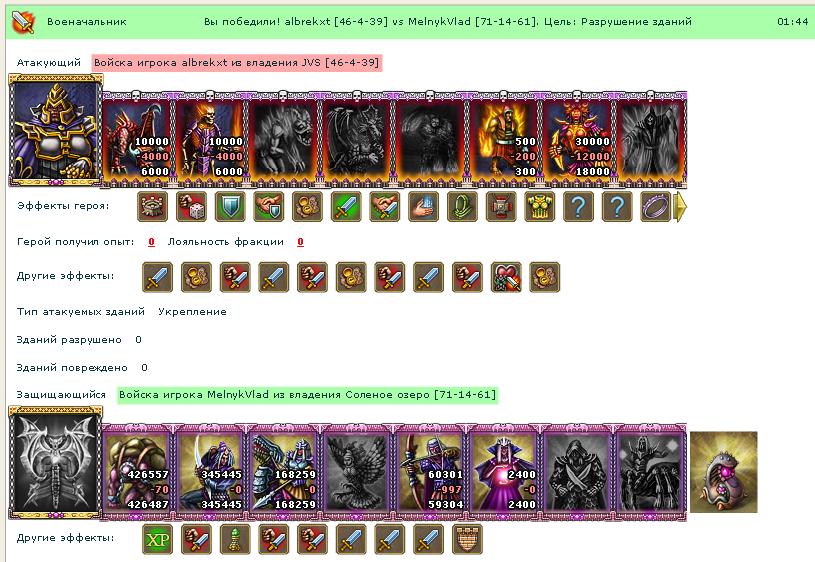
Task: Select the dice hero effect icon
Action: 191,206
